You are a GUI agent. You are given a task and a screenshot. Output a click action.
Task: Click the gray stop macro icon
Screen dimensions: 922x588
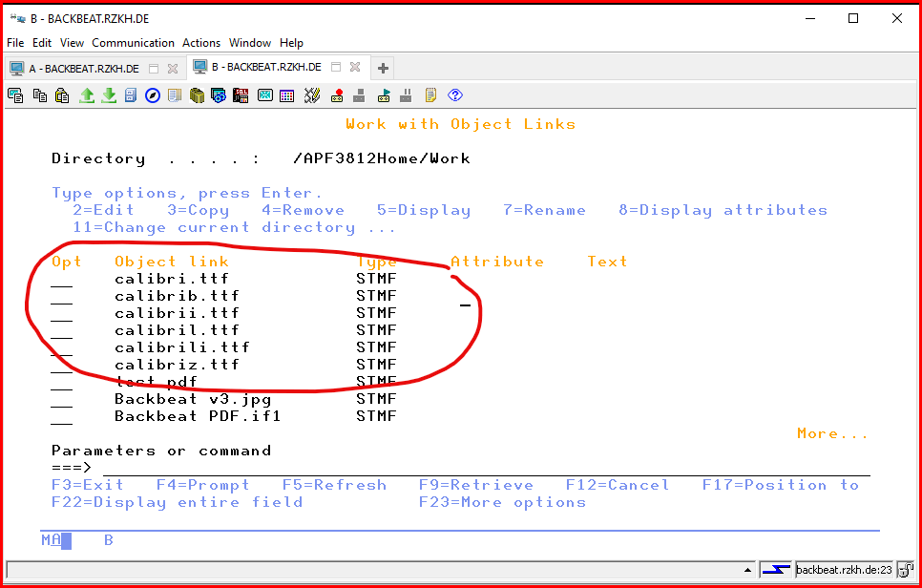coord(359,95)
